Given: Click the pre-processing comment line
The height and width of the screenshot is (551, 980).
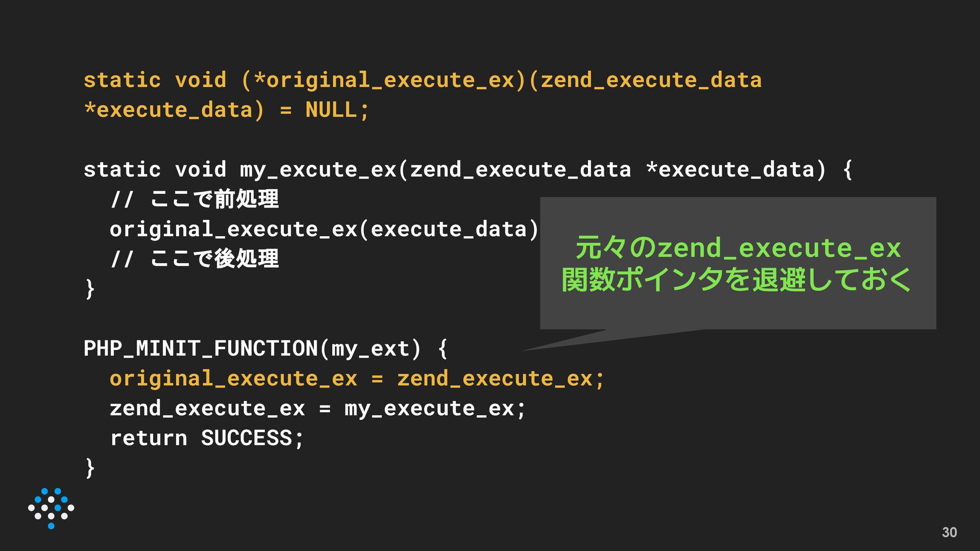Looking at the screenshot, I should [194, 199].
